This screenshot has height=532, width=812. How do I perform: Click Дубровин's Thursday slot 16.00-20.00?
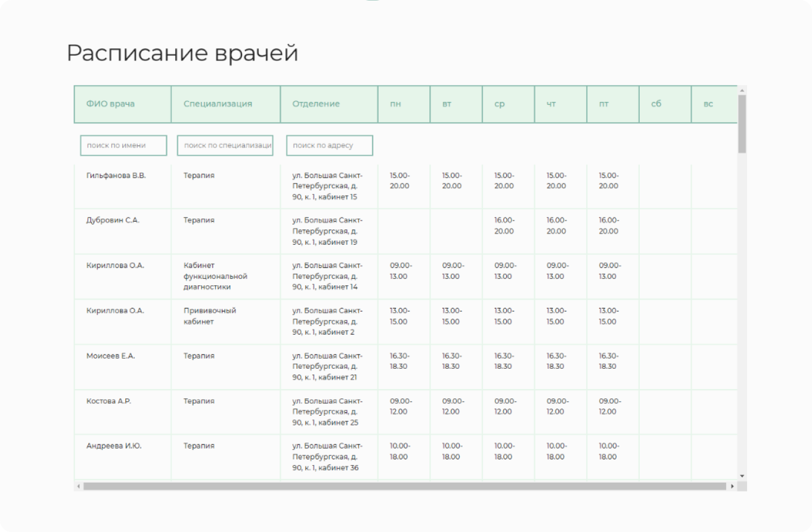coord(557,226)
